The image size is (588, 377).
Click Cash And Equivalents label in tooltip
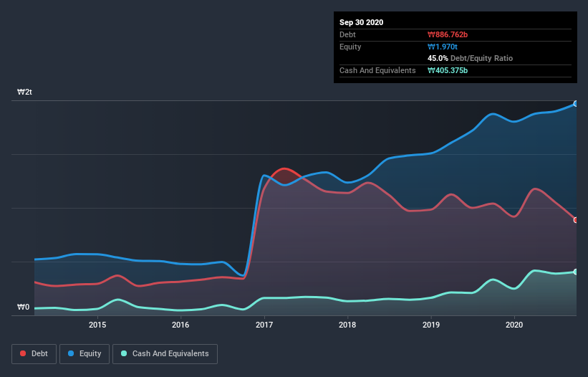pyautogui.click(x=377, y=70)
